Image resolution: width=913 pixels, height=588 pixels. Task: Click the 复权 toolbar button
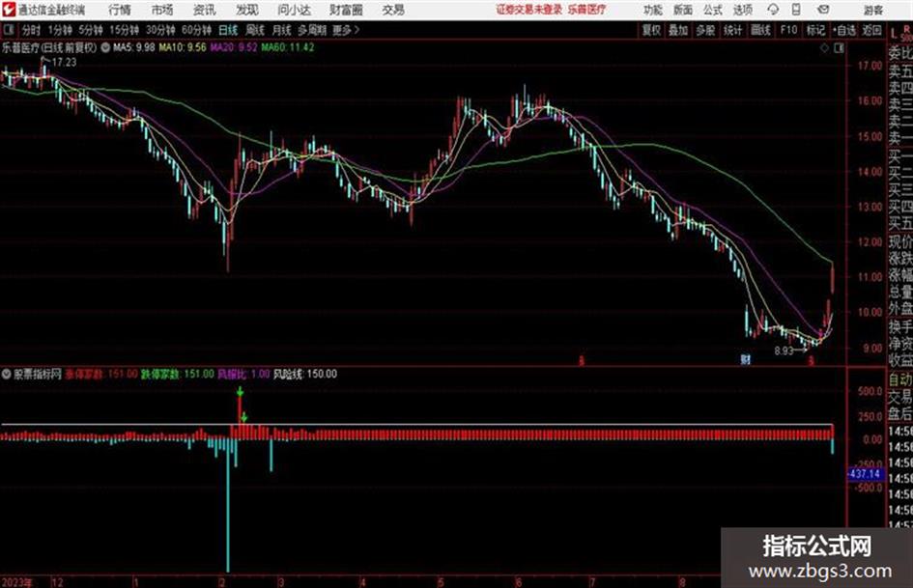click(651, 30)
